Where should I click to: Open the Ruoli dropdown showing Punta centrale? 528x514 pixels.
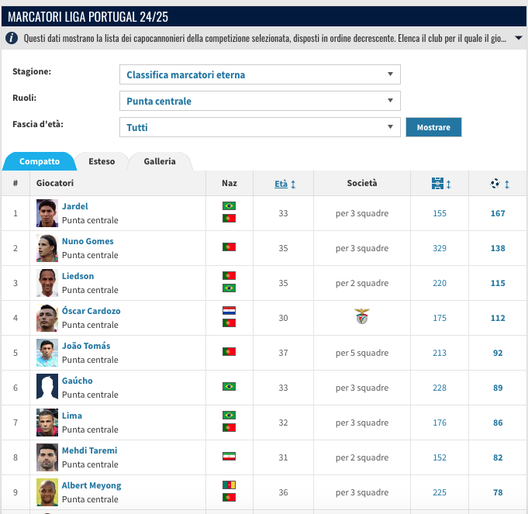pyautogui.click(x=260, y=101)
